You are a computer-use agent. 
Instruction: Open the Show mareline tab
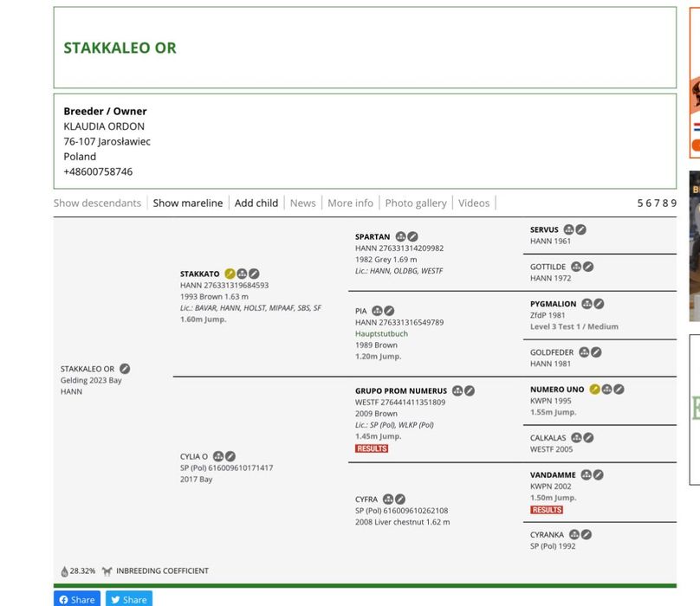coord(188,203)
